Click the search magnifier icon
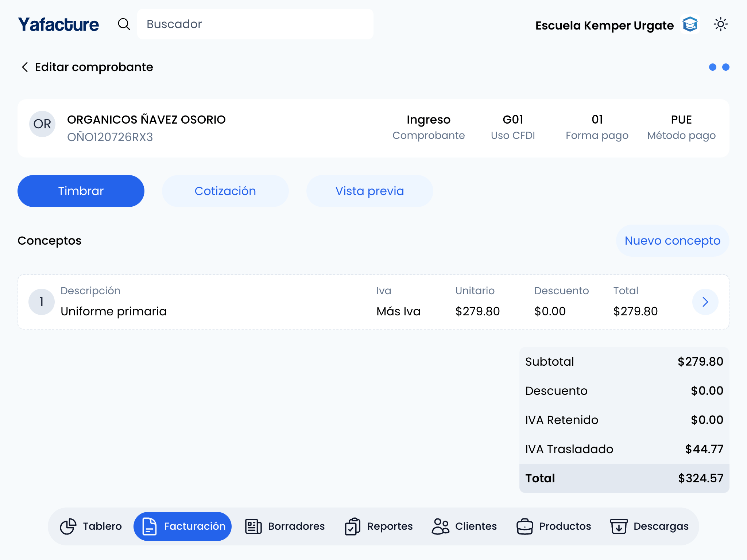This screenshot has height=560, width=747. 124,24
